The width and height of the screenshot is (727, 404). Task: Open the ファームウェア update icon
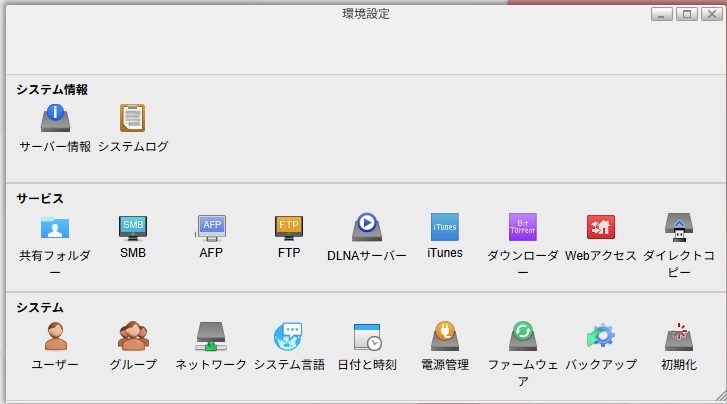(x=523, y=336)
